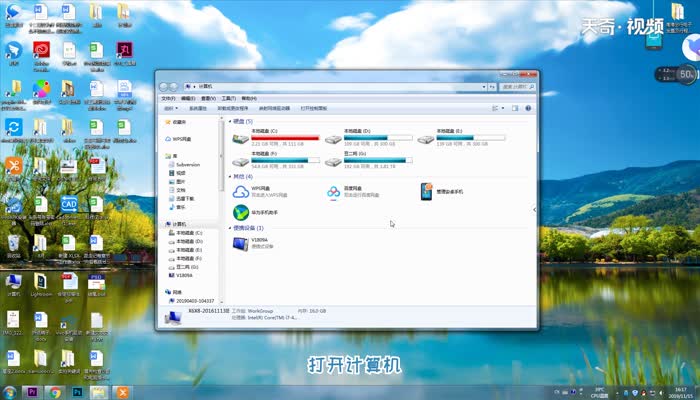Click the refresh button beside address bar
700x400 pixels.
pos(492,87)
